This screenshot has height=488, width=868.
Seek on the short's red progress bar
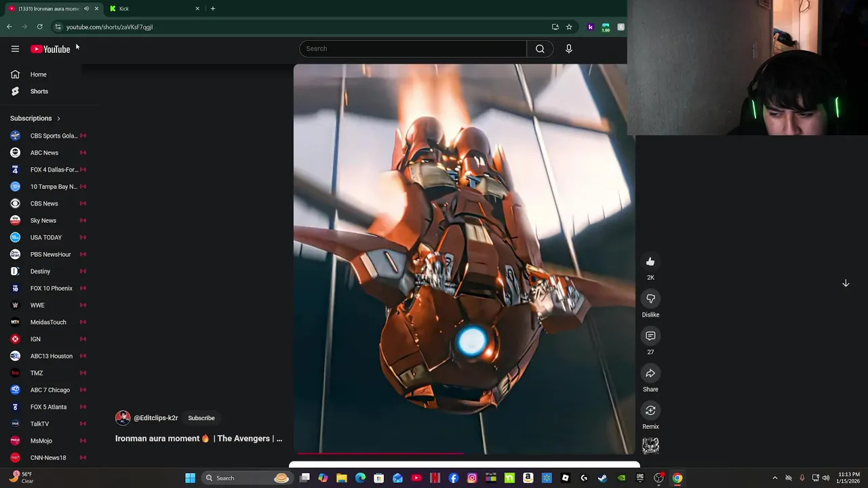(x=465, y=453)
